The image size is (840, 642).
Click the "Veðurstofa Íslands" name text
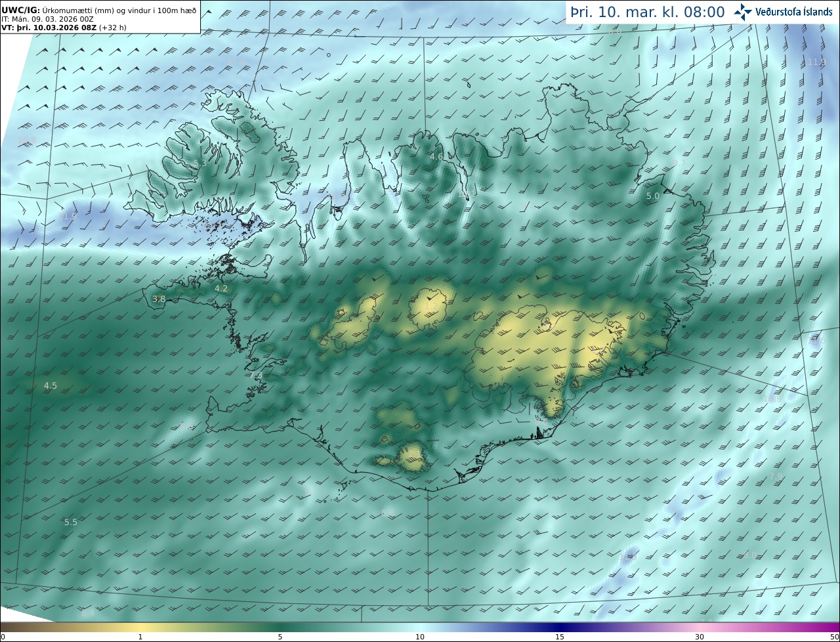pyautogui.click(x=794, y=12)
